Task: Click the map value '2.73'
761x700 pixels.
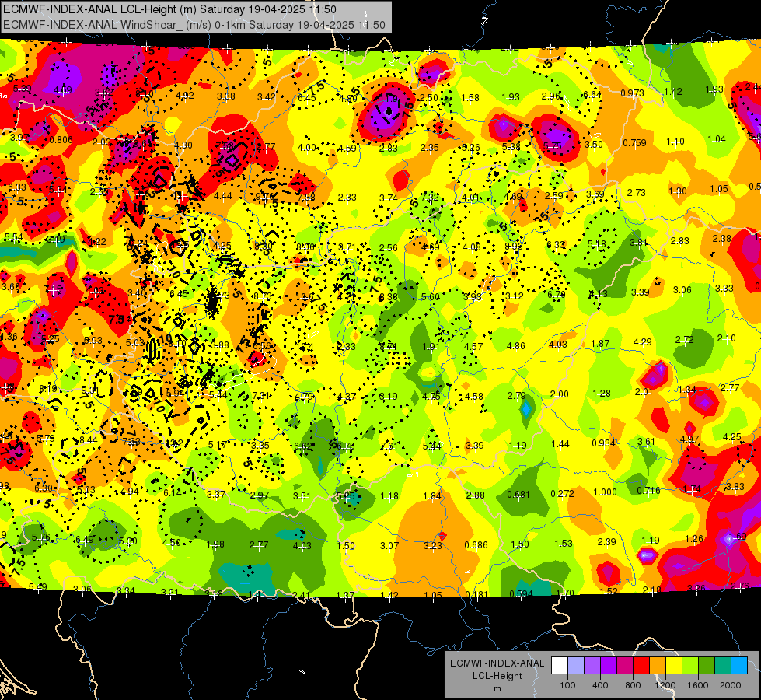Action: coord(636,193)
